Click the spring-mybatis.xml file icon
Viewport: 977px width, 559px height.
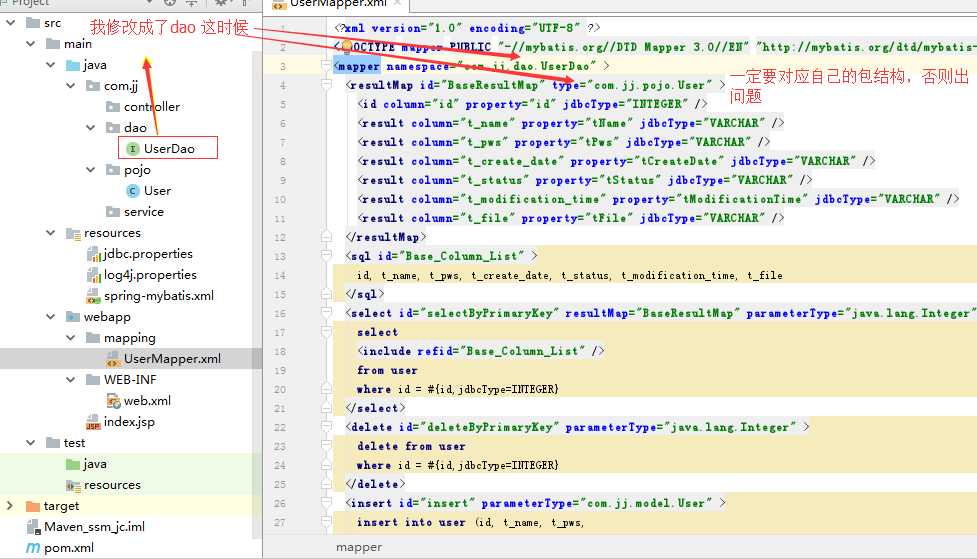pyautogui.click(x=93, y=296)
